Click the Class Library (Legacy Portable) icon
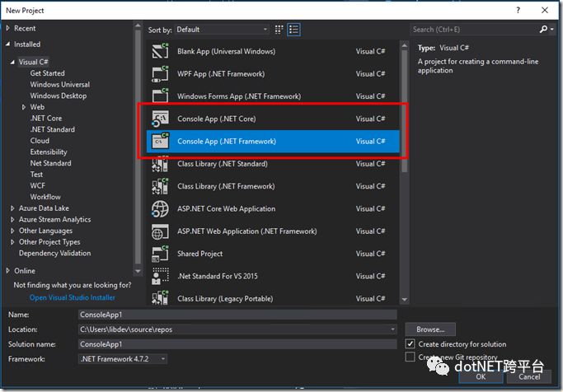This screenshot has width=563, height=392. 160,298
